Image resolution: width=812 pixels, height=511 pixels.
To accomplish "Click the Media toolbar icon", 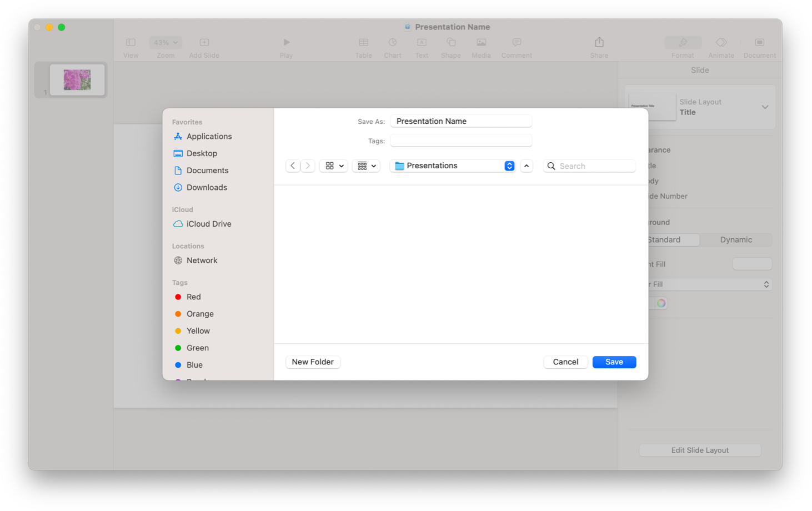I will coord(481,43).
